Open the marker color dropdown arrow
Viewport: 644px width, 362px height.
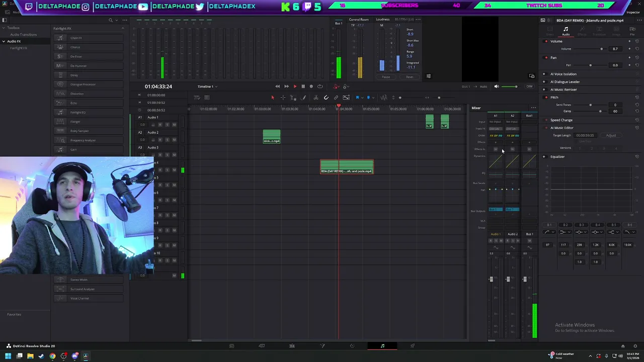373,98
